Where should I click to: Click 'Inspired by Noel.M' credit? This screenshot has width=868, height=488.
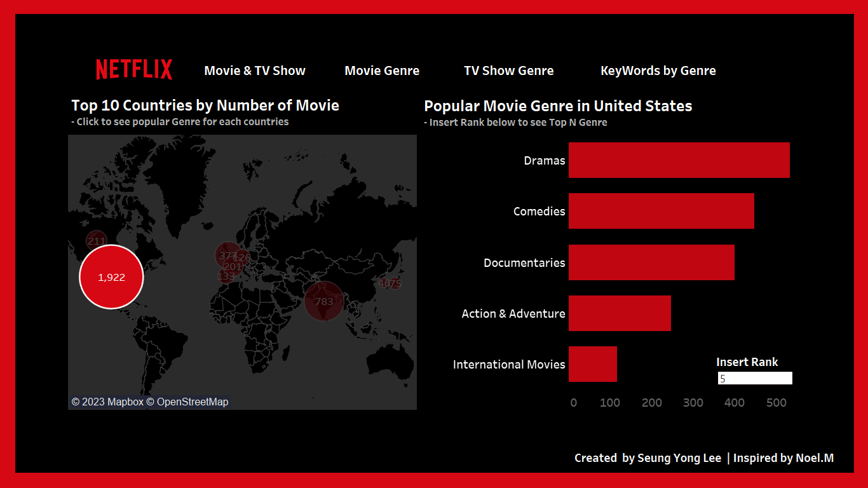783,458
